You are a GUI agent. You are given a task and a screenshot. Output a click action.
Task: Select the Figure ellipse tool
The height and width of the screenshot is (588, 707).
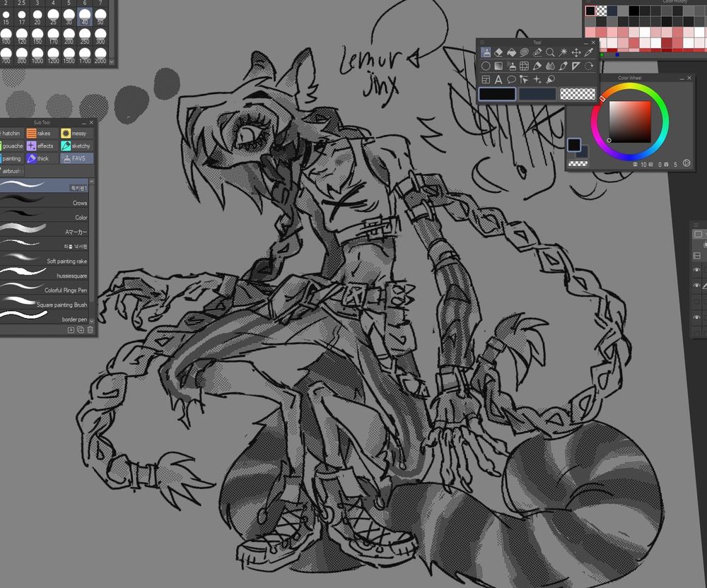(x=486, y=66)
